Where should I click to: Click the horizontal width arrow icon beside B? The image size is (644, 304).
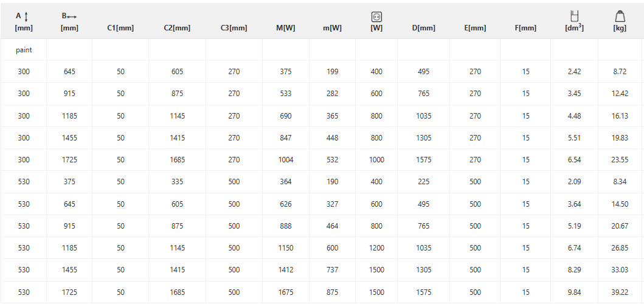72,16
